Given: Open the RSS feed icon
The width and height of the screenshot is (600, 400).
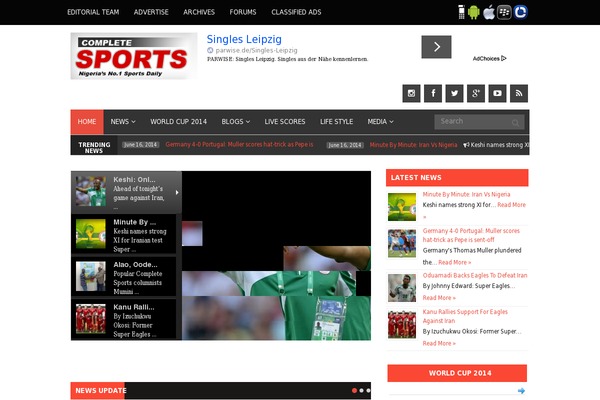Looking at the screenshot, I should click(x=519, y=93).
